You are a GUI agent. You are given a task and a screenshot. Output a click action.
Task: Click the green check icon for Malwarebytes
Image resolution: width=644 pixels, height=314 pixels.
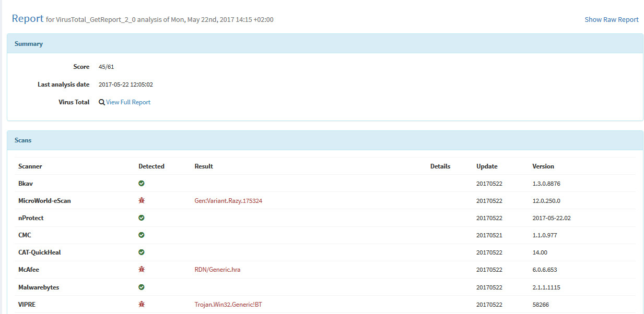(x=142, y=287)
